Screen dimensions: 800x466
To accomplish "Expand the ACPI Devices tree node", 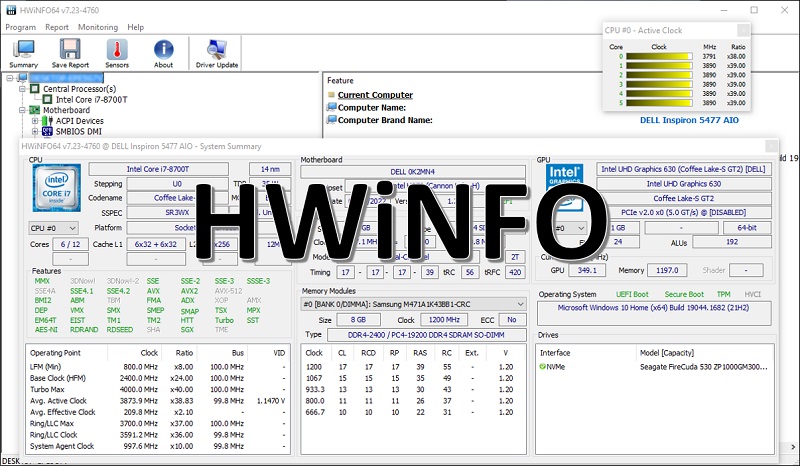I will pos(35,121).
